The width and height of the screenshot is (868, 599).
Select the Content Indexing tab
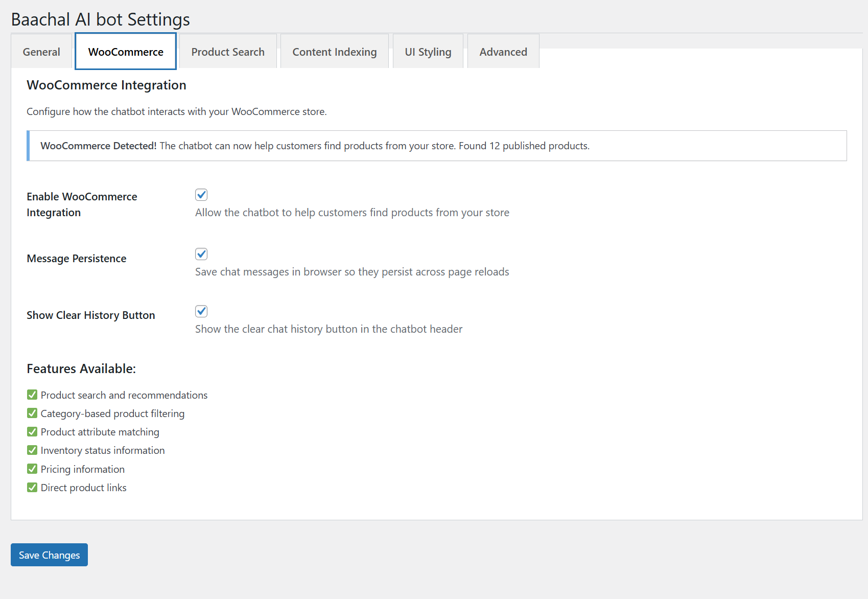point(334,52)
